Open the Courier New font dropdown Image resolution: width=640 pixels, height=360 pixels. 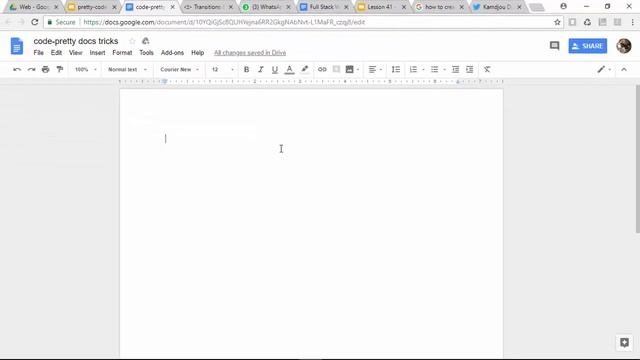180,69
